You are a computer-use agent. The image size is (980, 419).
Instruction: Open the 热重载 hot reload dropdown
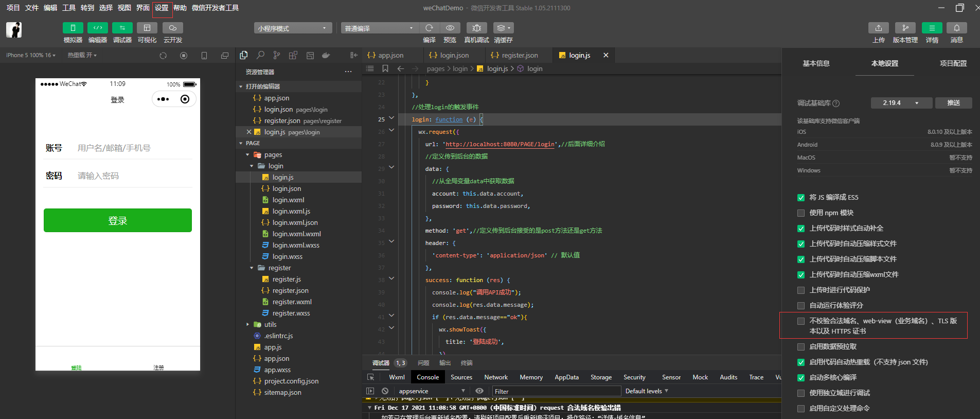82,55
